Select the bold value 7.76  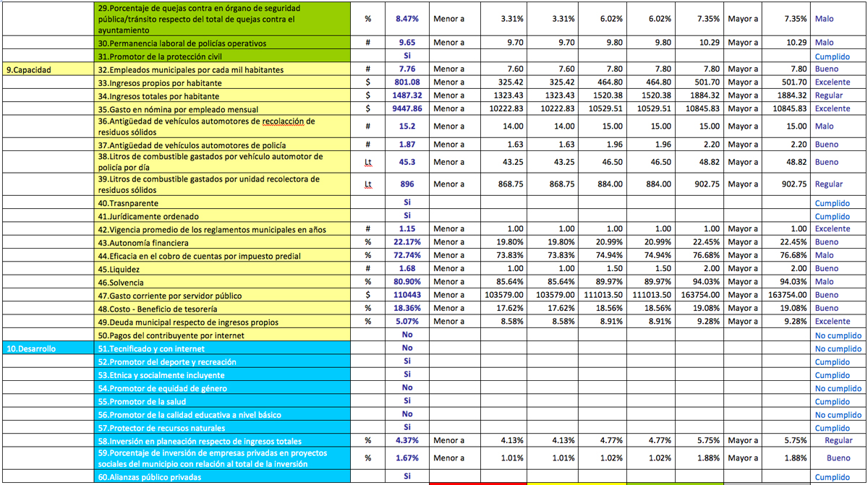tap(407, 70)
